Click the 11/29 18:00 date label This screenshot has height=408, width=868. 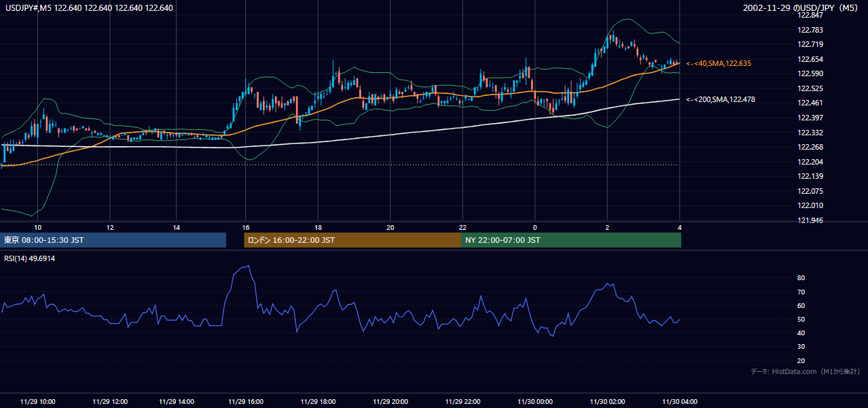coord(318,402)
